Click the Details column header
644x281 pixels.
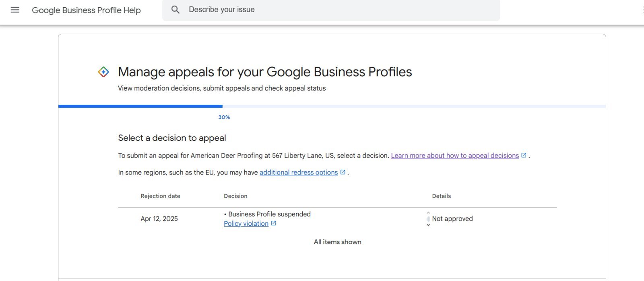[x=441, y=196]
